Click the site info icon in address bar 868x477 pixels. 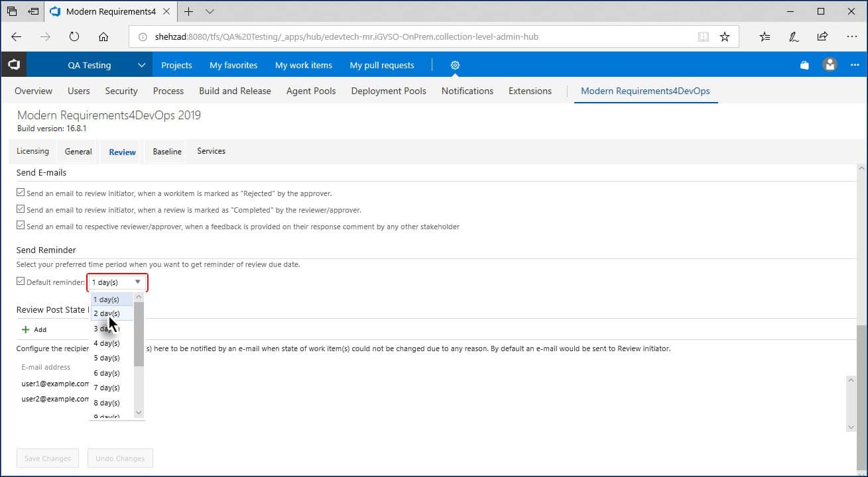click(x=143, y=37)
